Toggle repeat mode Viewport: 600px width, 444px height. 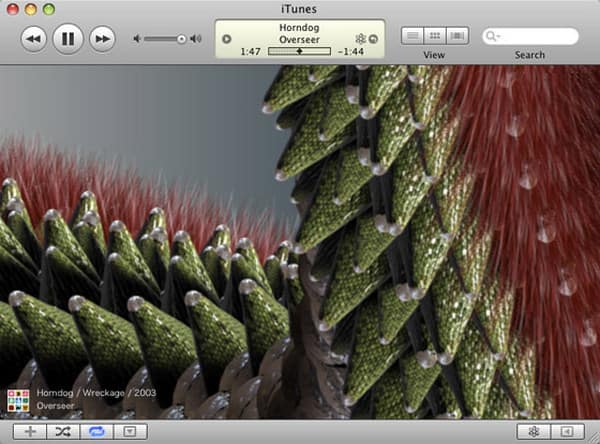pos(97,432)
